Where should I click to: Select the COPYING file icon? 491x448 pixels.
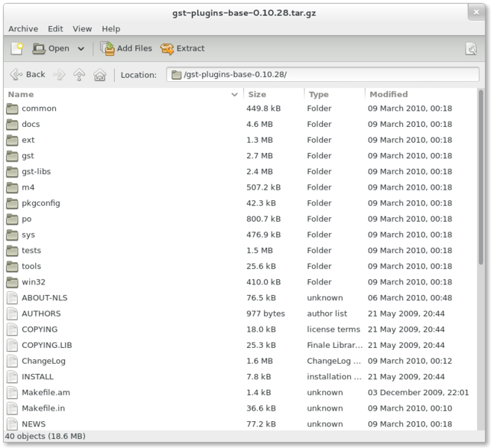tap(12, 329)
